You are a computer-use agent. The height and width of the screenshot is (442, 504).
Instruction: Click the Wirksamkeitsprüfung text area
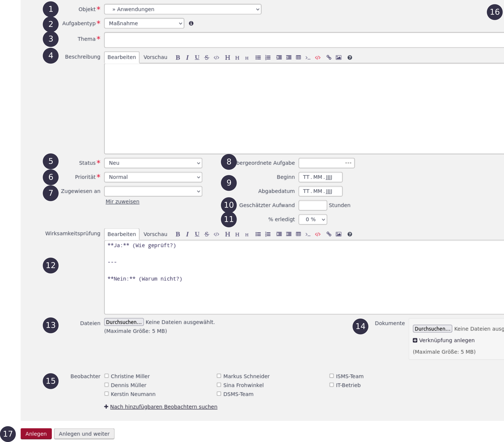pos(304,277)
